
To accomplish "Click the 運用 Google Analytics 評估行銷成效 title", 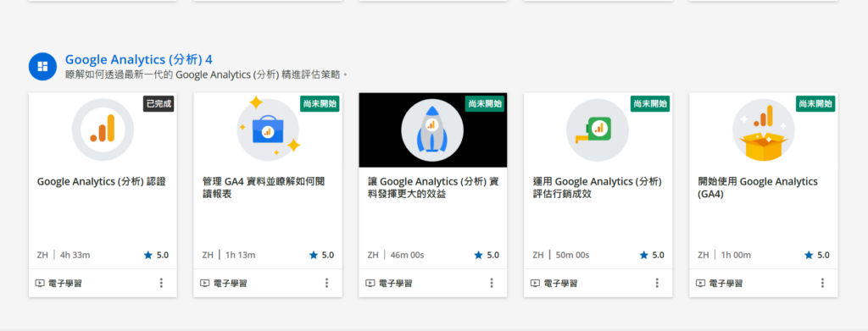I will (x=598, y=188).
